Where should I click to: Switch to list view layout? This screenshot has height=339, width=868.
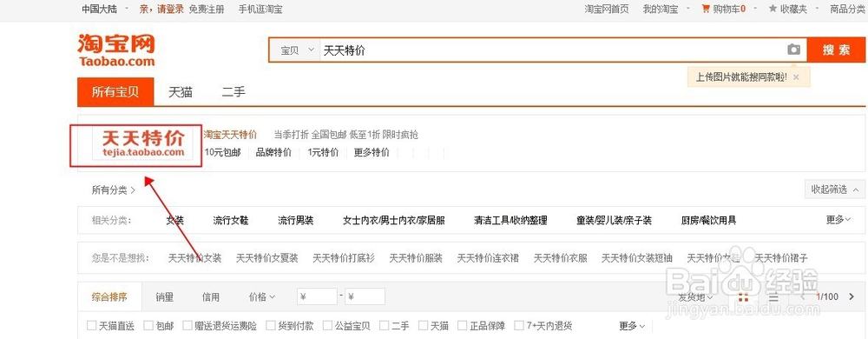774,297
